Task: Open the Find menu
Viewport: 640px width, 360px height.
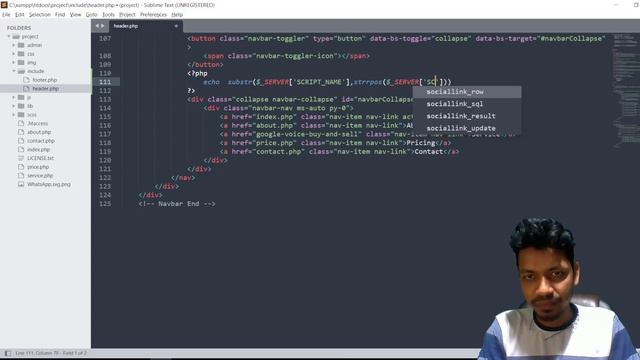Action: (x=60, y=14)
